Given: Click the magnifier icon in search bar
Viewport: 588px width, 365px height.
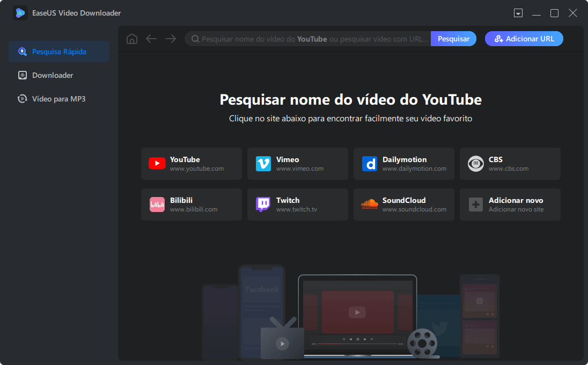Looking at the screenshot, I should [195, 39].
